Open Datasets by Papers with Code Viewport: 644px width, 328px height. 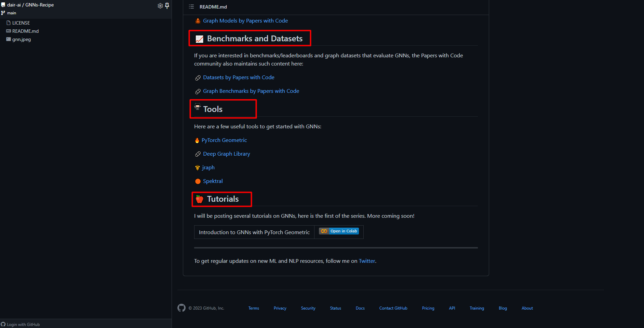[x=239, y=77]
